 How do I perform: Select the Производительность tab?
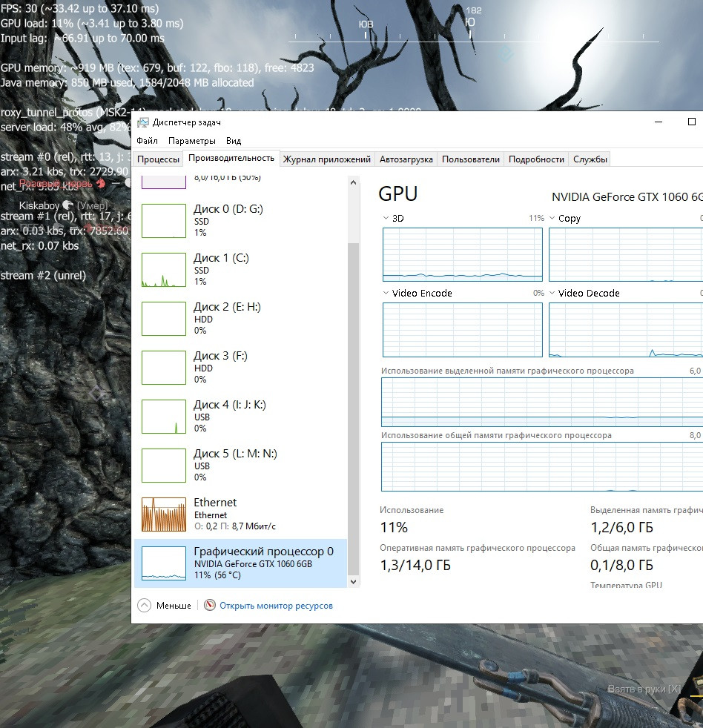(x=231, y=159)
